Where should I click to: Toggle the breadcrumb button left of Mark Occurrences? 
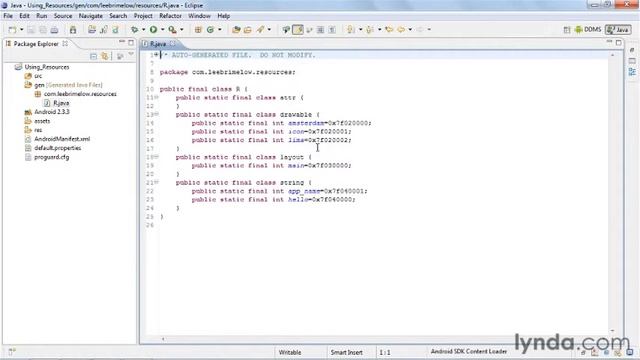click(x=286, y=30)
